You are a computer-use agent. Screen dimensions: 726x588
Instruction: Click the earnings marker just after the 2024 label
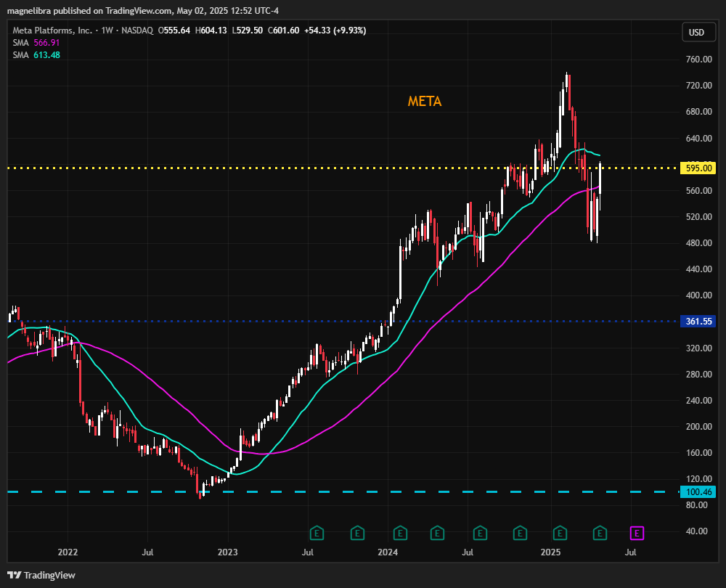tap(400, 534)
